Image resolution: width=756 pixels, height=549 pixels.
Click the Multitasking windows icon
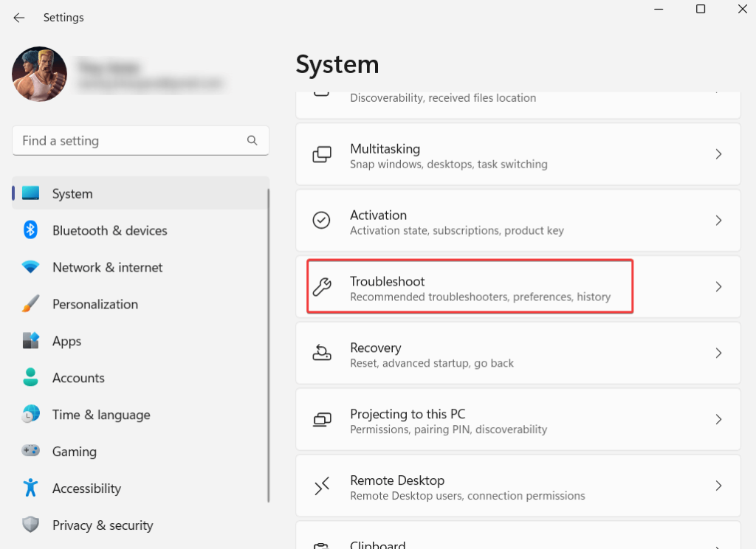(x=322, y=154)
